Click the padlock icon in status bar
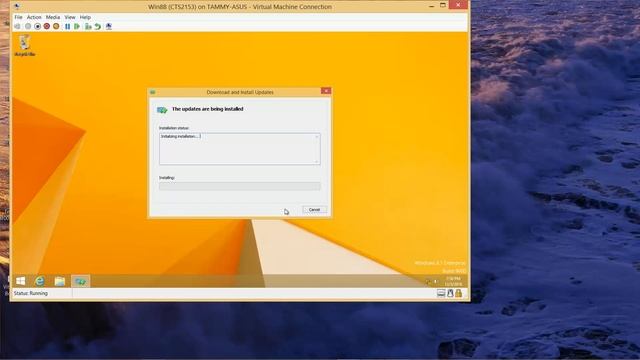Screen dimensions: 640x360 click(458, 293)
